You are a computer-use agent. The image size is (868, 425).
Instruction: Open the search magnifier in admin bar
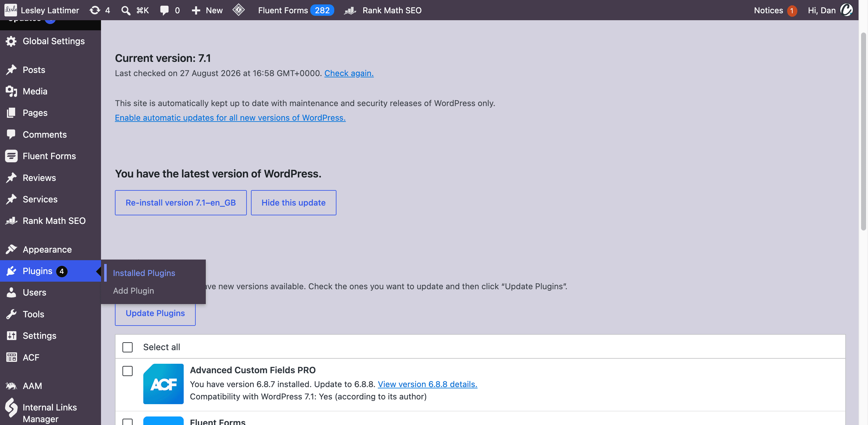126,10
